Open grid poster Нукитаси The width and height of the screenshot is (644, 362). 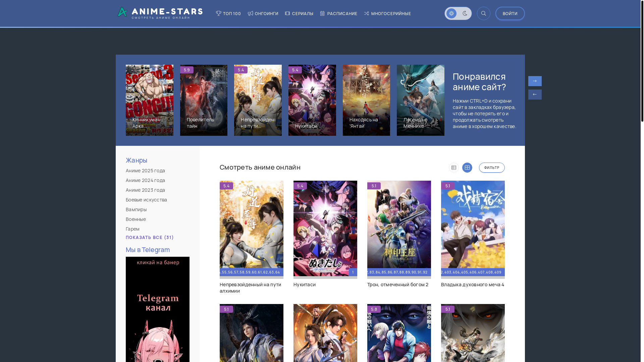[325, 228]
